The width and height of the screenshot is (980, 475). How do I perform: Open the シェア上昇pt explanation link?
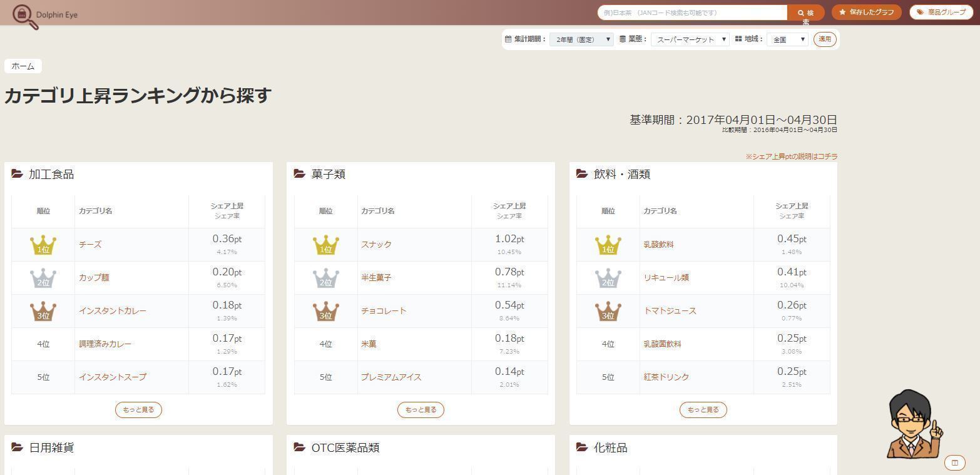[791, 156]
